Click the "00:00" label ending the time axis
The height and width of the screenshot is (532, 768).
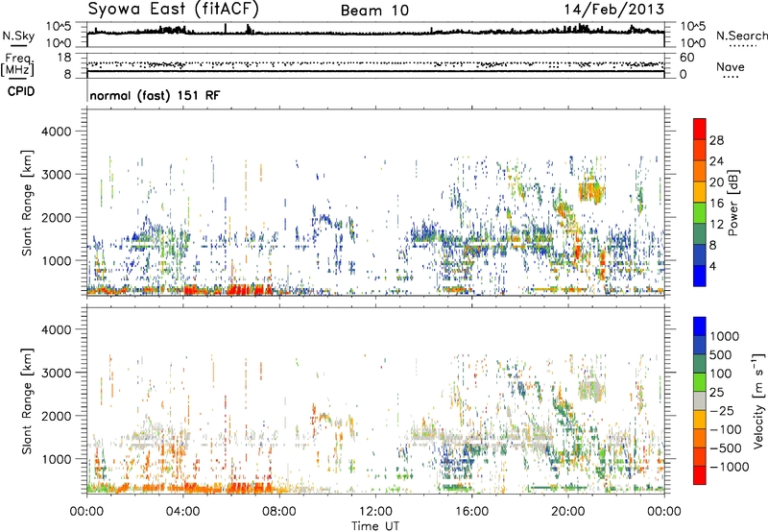[x=664, y=512]
